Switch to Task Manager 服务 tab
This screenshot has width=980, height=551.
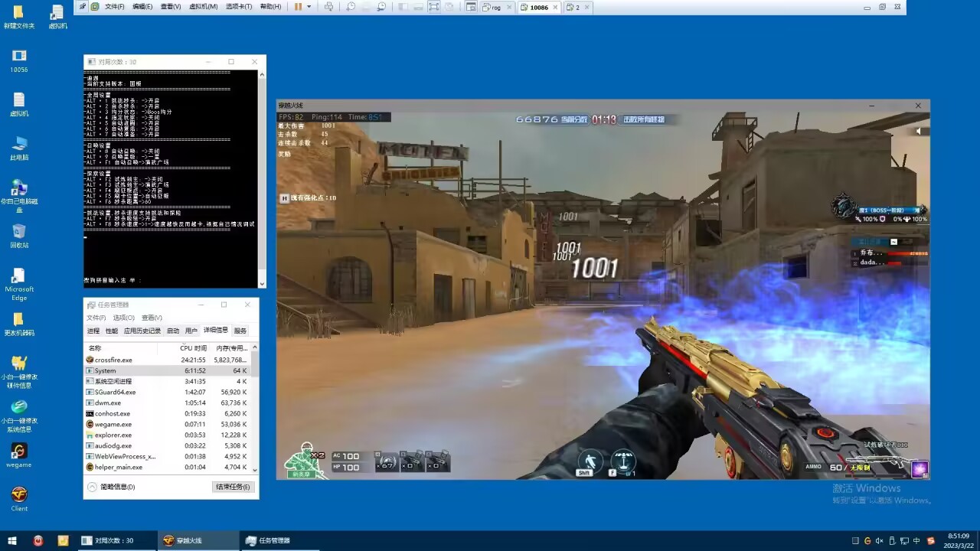240,331
